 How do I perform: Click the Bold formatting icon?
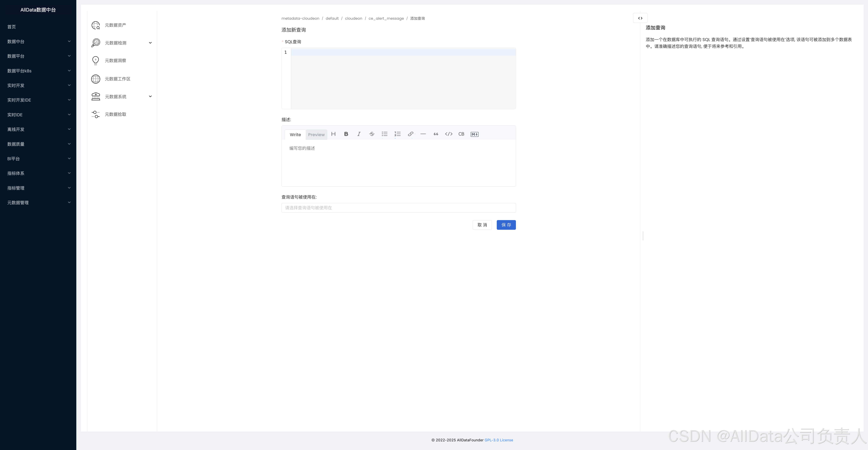(x=346, y=134)
